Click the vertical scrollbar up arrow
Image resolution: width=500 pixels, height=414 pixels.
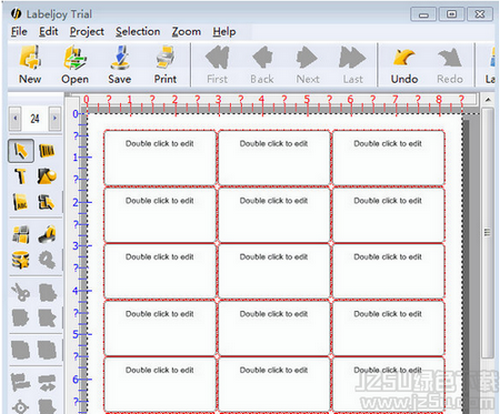pos(488,100)
